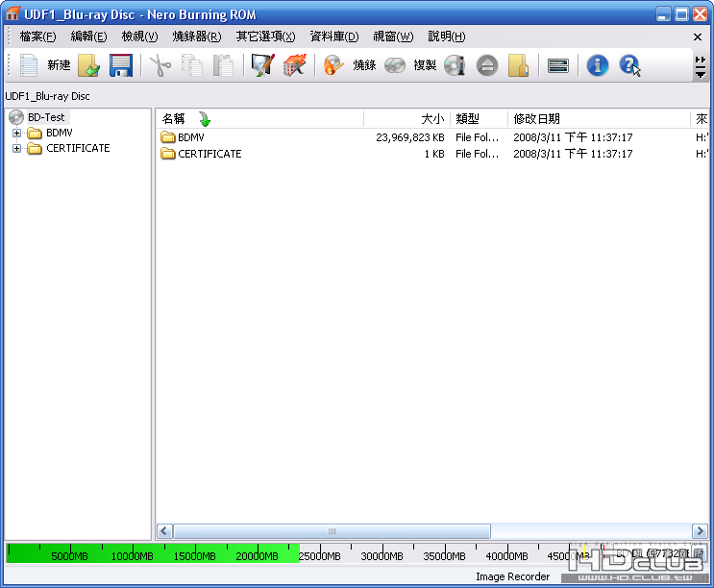This screenshot has width=714, height=588.
Task: Click the green disc capacity bar
Action: click(x=153, y=553)
